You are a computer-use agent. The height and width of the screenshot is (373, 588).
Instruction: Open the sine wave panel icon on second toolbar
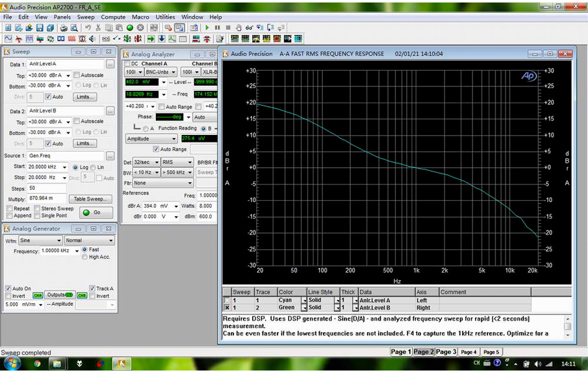(8, 39)
